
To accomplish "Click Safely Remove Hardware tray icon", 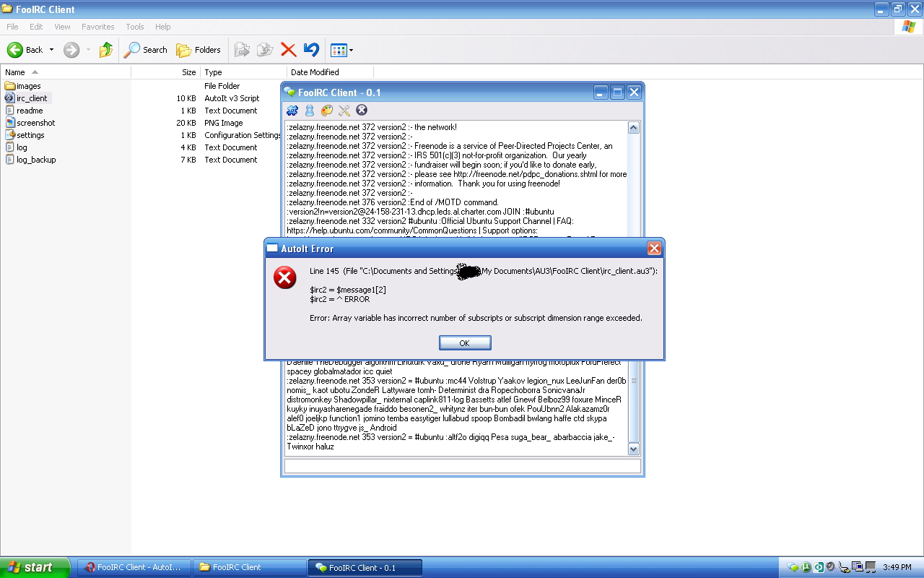I will coord(844,567).
